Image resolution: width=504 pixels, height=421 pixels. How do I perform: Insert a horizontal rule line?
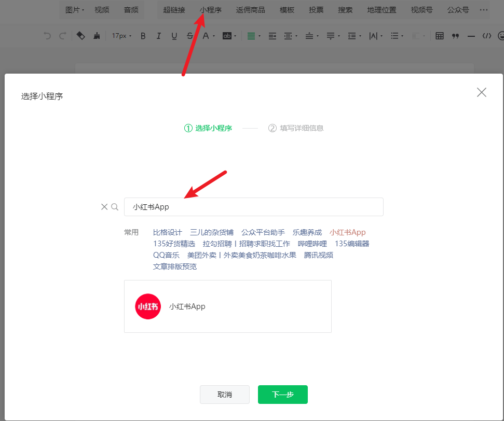471,36
